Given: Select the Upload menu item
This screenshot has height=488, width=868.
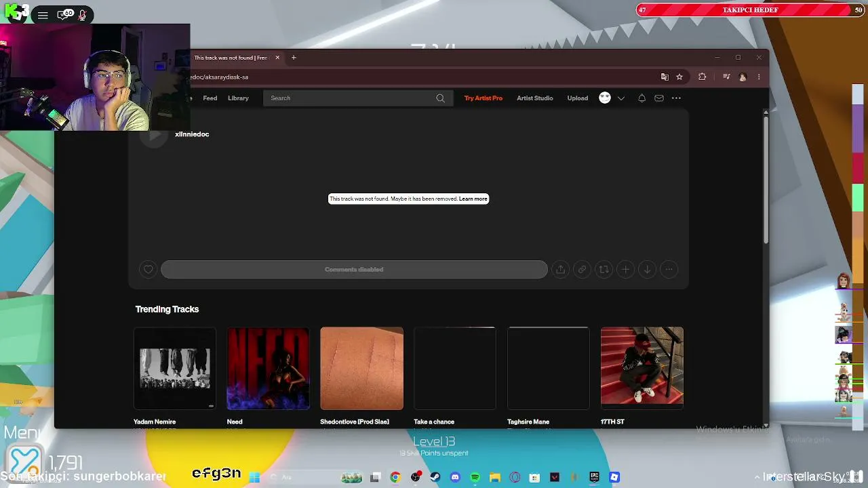Looking at the screenshot, I should [578, 98].
